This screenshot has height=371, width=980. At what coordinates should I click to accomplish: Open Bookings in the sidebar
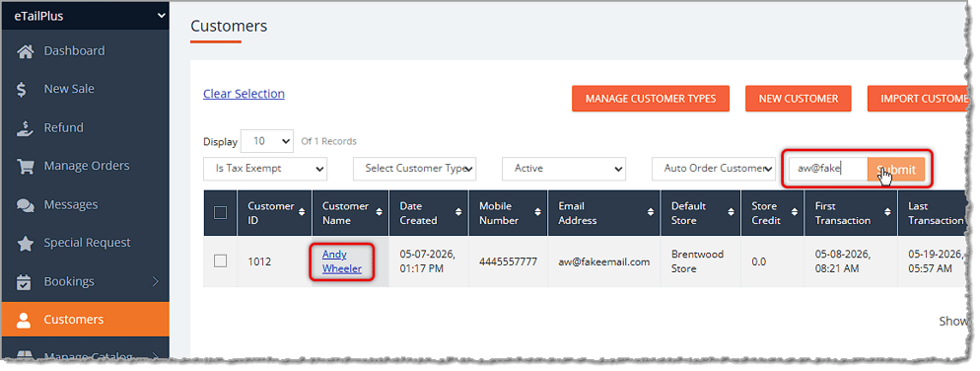tap(85, 281)
